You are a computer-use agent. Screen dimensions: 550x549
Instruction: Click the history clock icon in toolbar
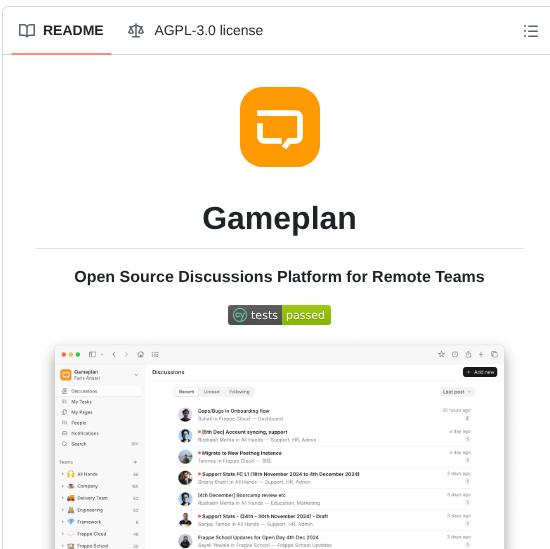[455, 354]
